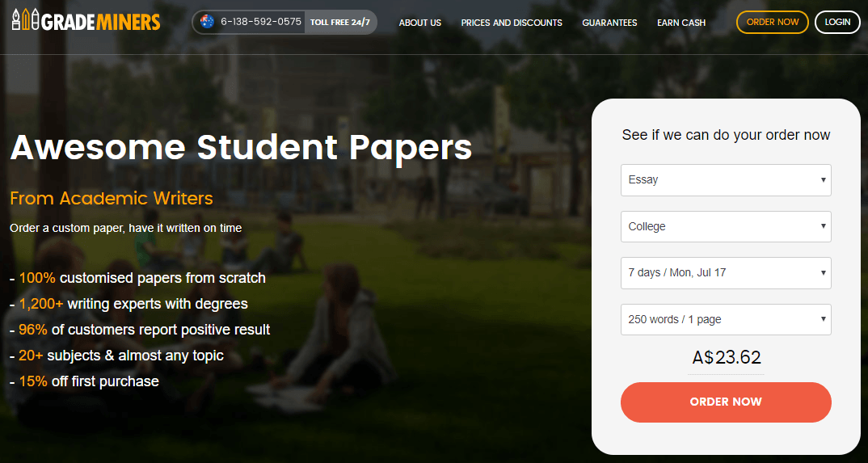Open the 7 days deadline dropdown

726,273
